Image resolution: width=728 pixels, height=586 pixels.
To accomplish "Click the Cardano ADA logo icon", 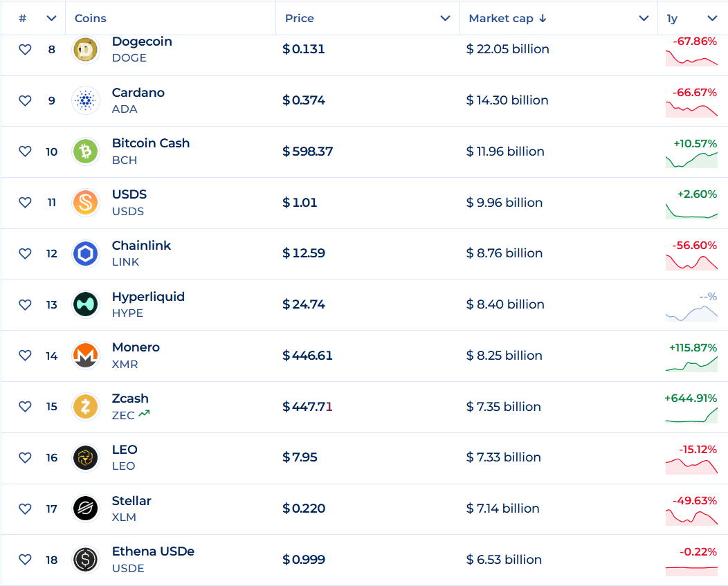I will click(x=86, y=101).
